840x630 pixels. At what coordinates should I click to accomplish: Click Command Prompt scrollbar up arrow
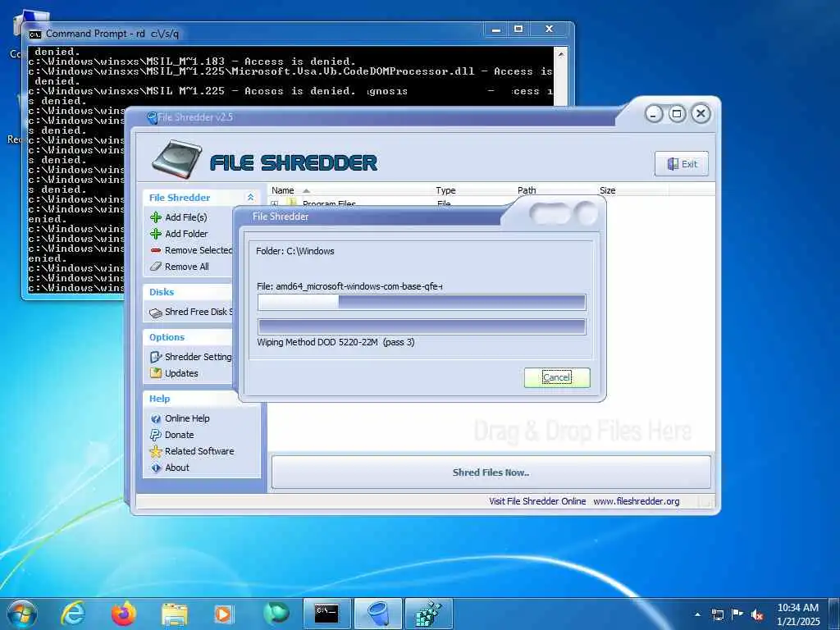coord(561,55)
